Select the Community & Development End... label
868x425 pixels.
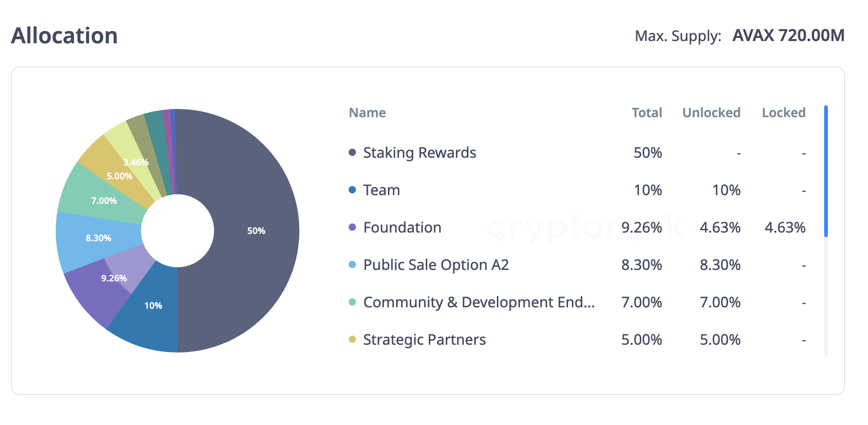(x=479, y=302)
